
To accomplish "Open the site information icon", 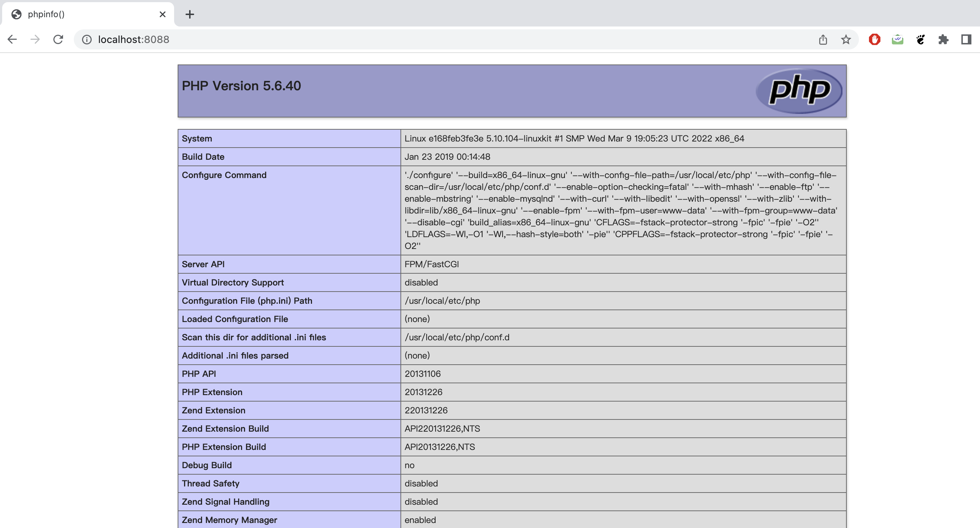I will (x=87, y=39).
